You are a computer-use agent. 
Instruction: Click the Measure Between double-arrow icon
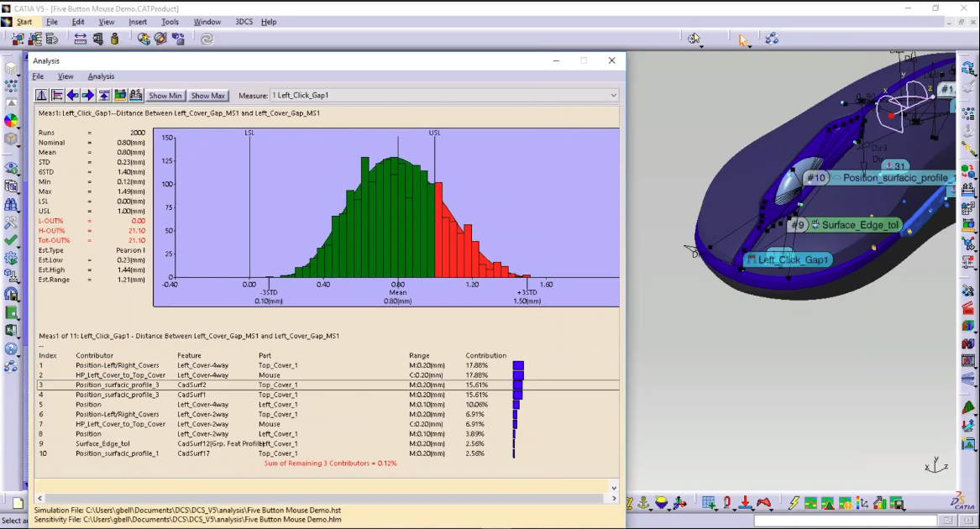point(81,39)
